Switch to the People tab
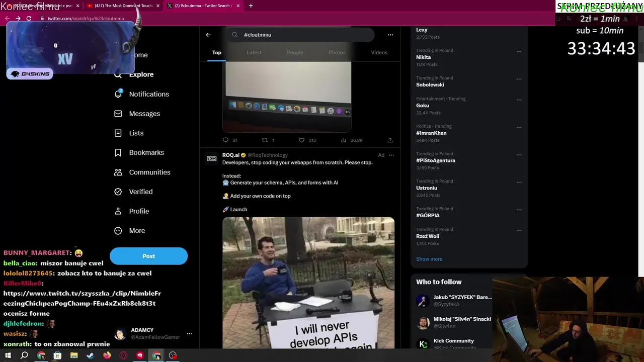The height and width of the screenshot is (362, 644). coord(295,52)
